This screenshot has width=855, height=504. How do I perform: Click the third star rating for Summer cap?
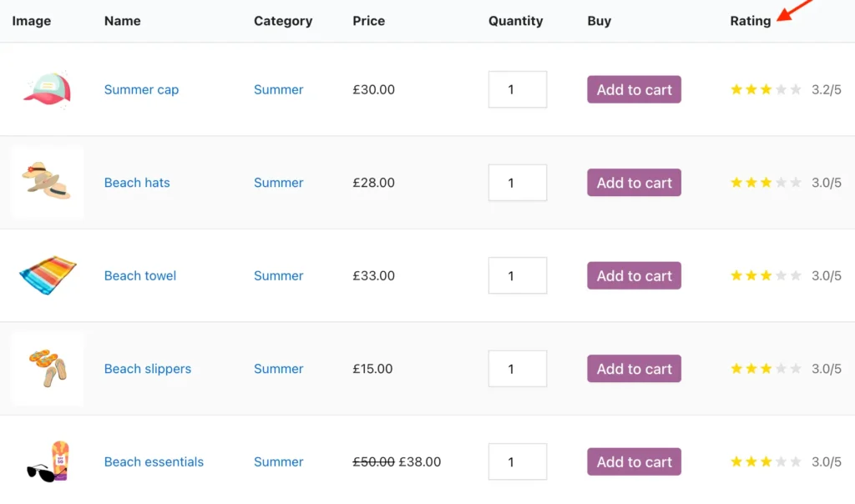click(765, 89)
